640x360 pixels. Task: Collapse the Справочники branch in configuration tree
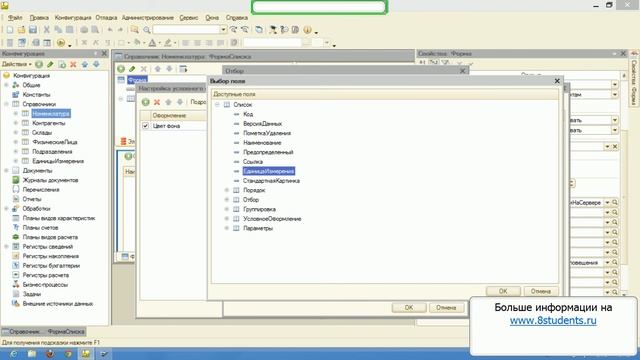point(6,104)
